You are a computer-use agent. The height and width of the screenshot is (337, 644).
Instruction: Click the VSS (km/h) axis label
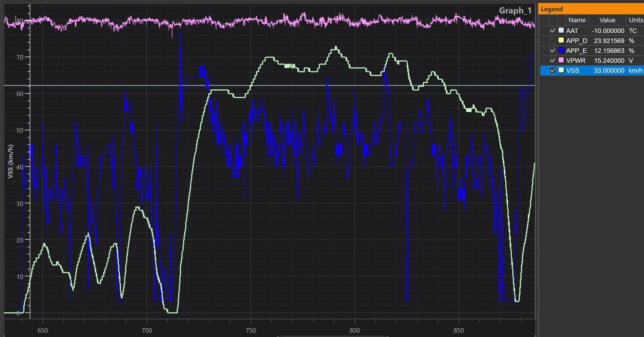[x=11, y=161]
